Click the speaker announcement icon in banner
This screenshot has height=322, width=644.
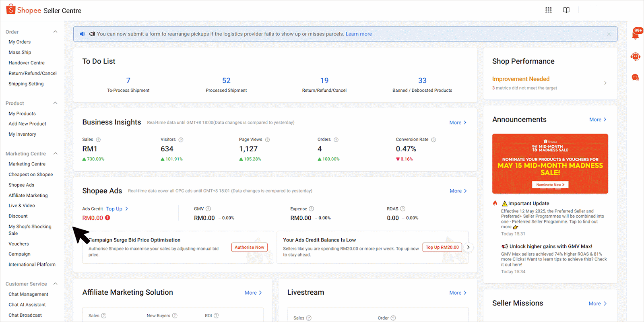click(x=83, y=34)
